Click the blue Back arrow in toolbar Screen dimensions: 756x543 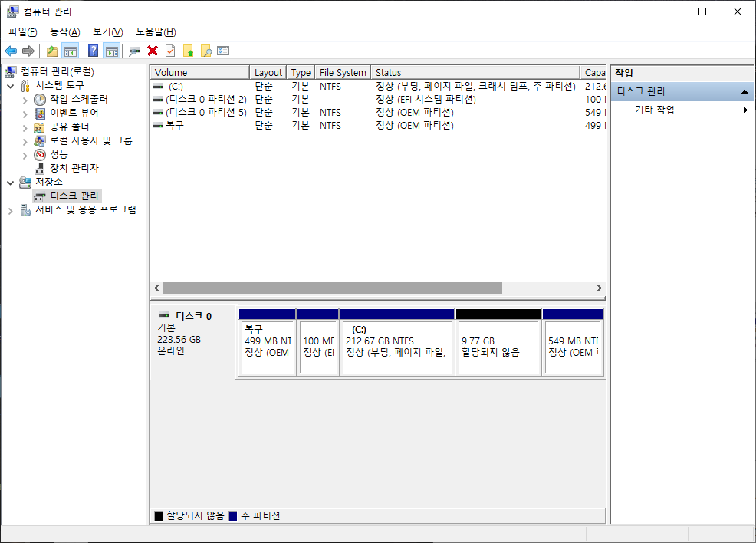11,51
